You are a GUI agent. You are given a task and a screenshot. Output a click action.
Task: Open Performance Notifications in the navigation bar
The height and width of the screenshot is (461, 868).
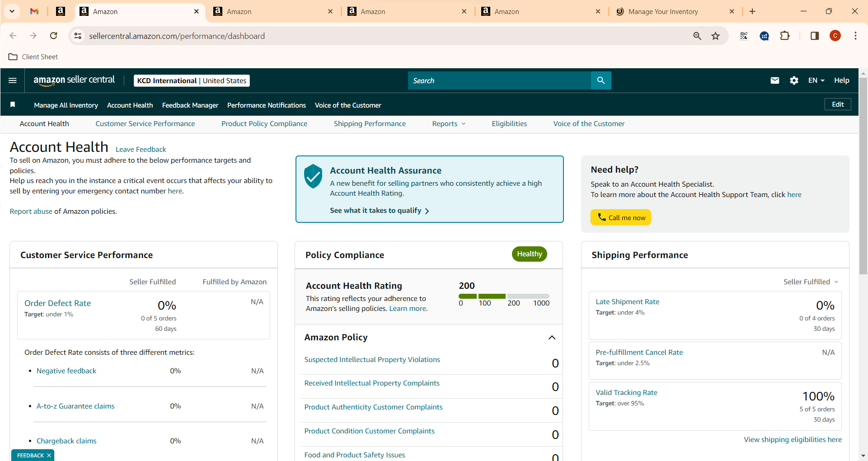click(267, 105)
